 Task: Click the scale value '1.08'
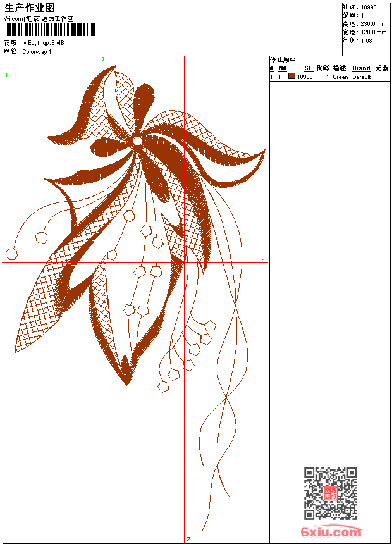(x=366, y=40)
